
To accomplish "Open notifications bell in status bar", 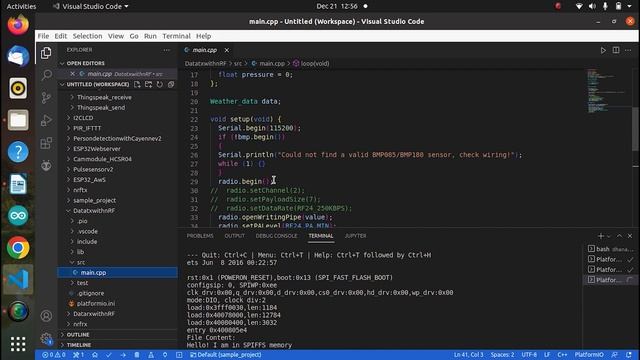I will 629,355.
